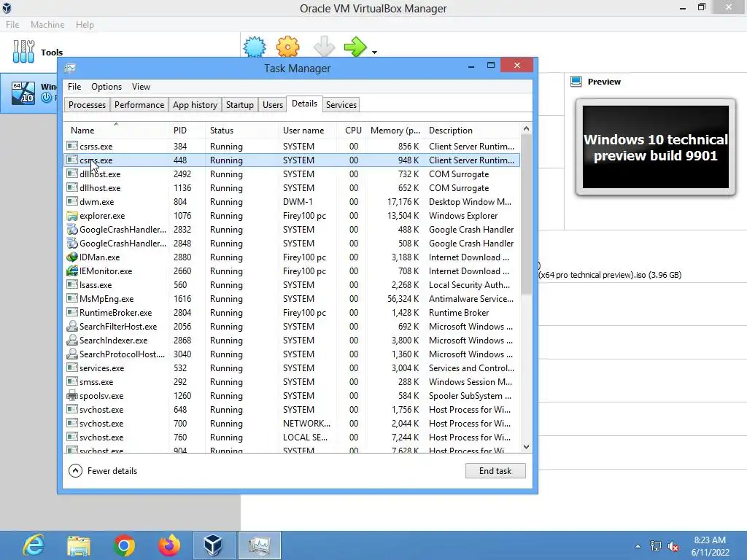Select the explorer.exe folder icon

[72, 216]
